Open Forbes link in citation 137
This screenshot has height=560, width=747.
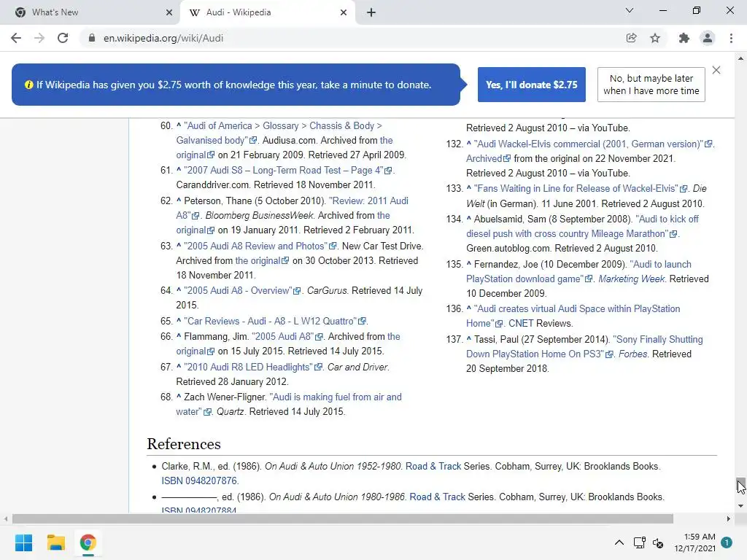pos(632,354)
